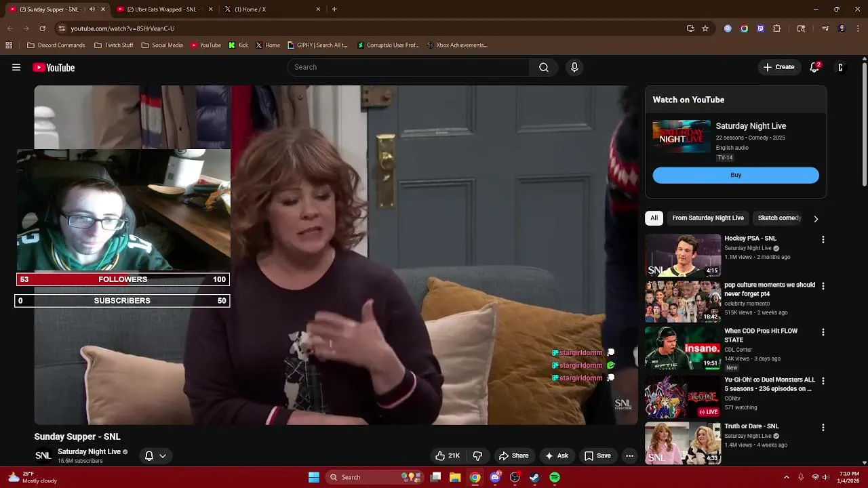
Task: Open Steam from the taskbar
Action: (x=534, y=477)
